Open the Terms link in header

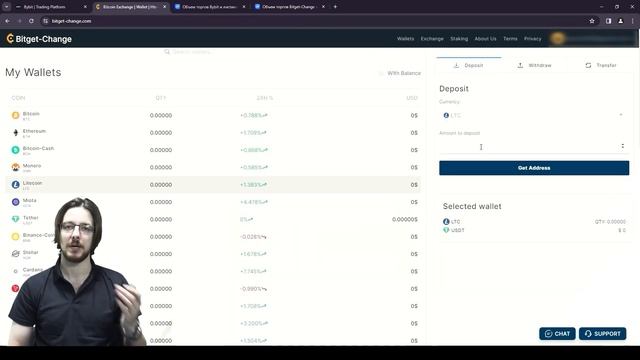[510, 39]
